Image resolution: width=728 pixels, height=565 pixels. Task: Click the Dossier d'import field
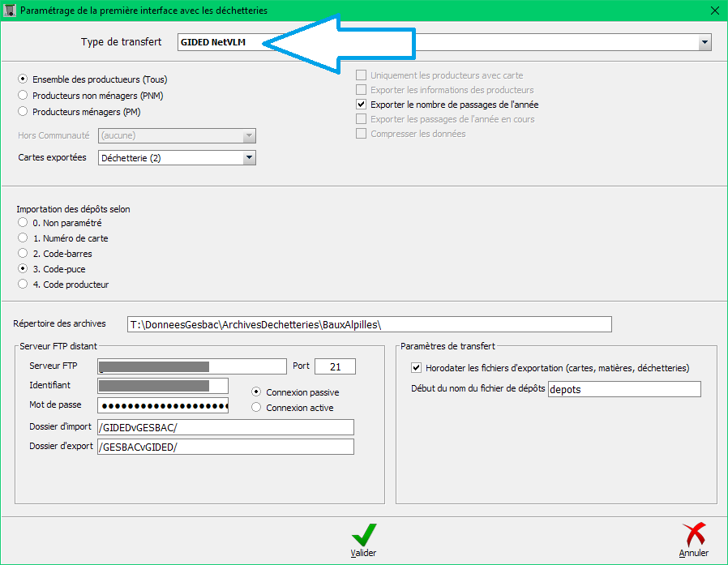[225, 427]
